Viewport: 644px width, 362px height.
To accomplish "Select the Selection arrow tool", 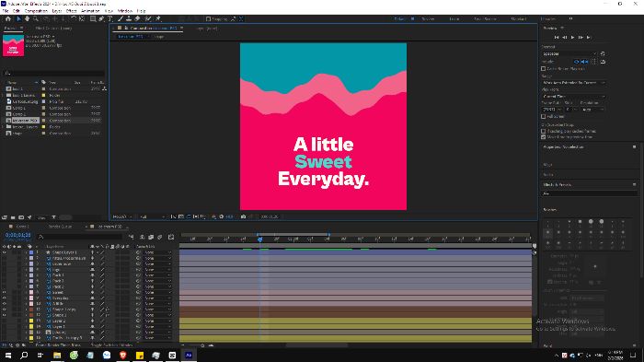I will [18, 19].
